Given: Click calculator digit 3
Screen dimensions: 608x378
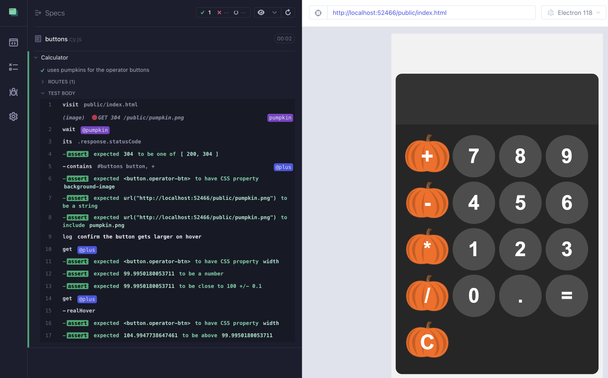Looking at the screenshot, I should [567, 249].
